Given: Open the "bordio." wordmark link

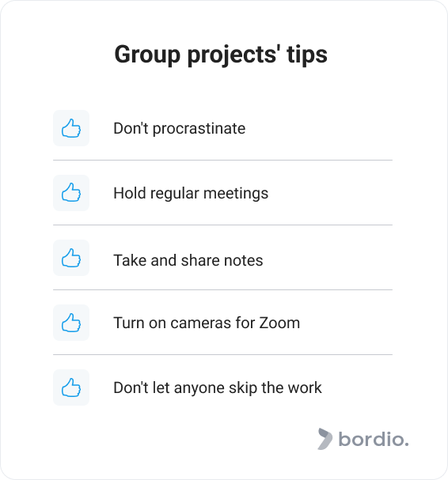Looking at the screenshot, I should tap(374, 439).
